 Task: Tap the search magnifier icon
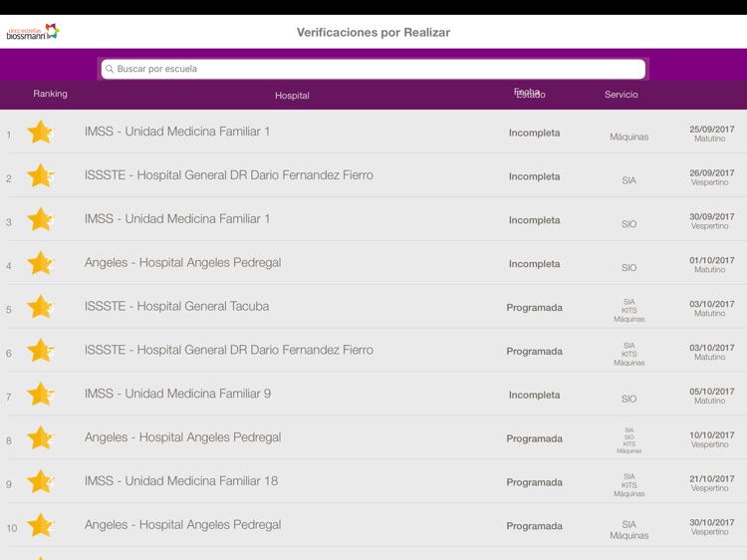110,69
